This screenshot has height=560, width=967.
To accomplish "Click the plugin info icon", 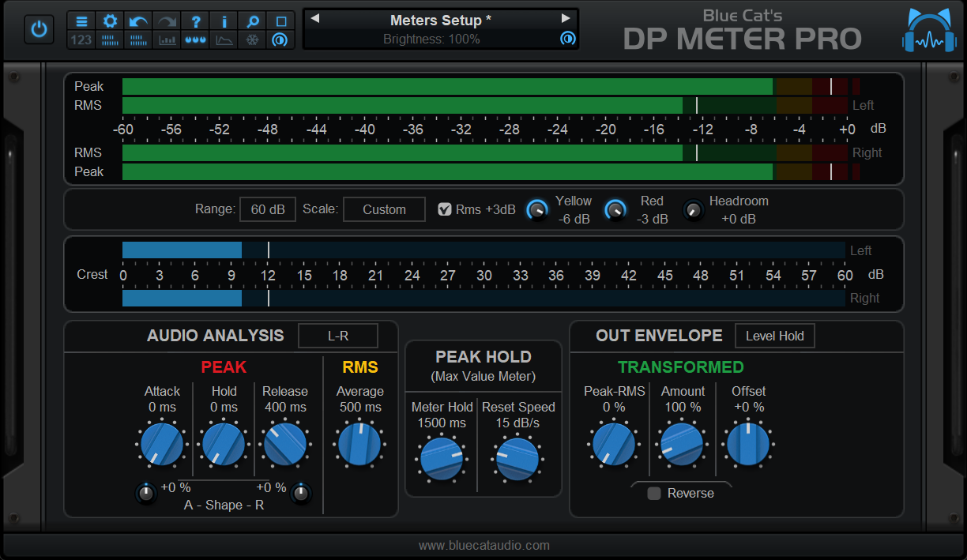I will 224,21.
